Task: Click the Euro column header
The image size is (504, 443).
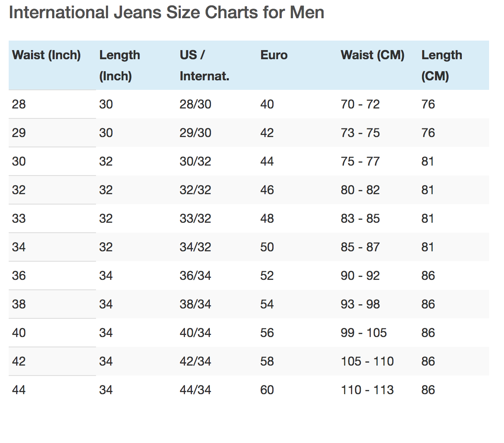Action: pos(274,55)
